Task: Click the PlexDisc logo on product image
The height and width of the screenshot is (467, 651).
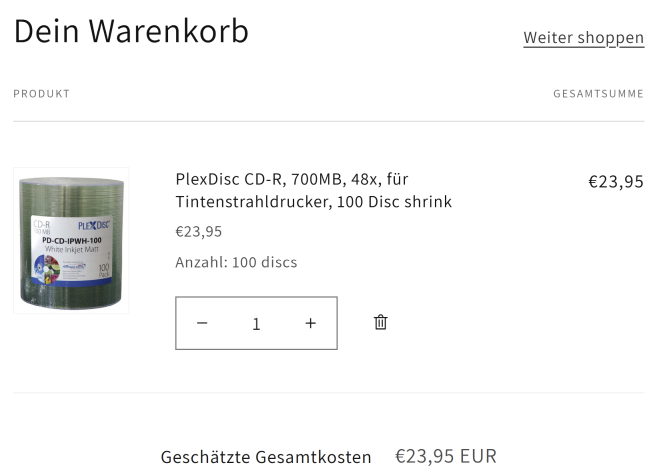Action: [x=94, y=225]
